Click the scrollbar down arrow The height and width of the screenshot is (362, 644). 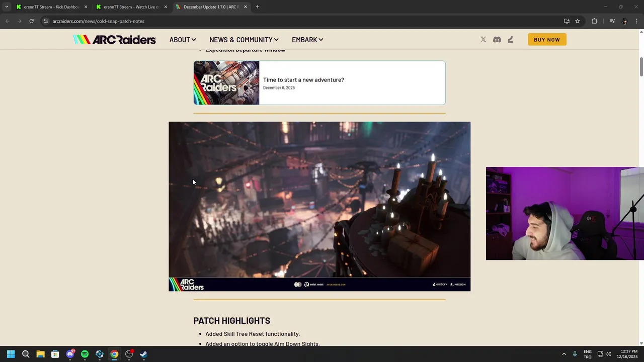pos(641,343)
